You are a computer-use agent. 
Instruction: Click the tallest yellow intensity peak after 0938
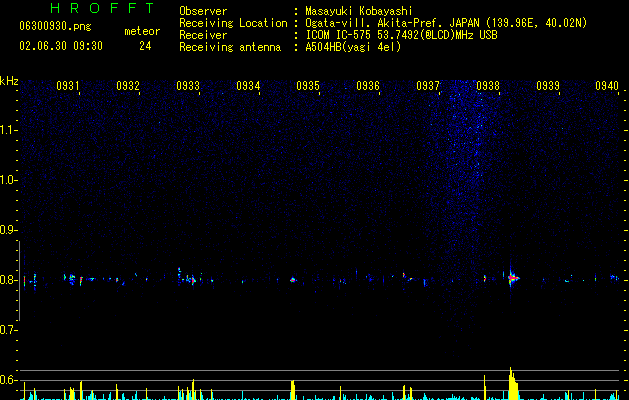(511, 383)
